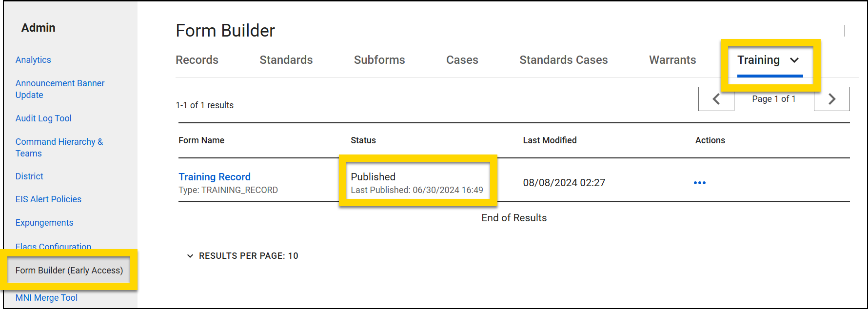Open the Standards Cases tab
The height and width of the screenshot is (309, 868).
[x=564, y=59]
